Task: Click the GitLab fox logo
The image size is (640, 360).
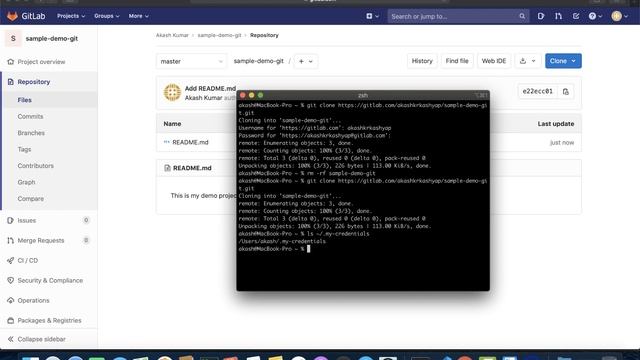Action: [12, 16]
